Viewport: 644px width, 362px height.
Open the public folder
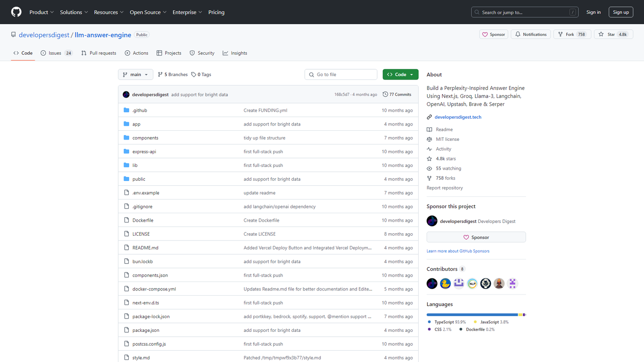139,179
